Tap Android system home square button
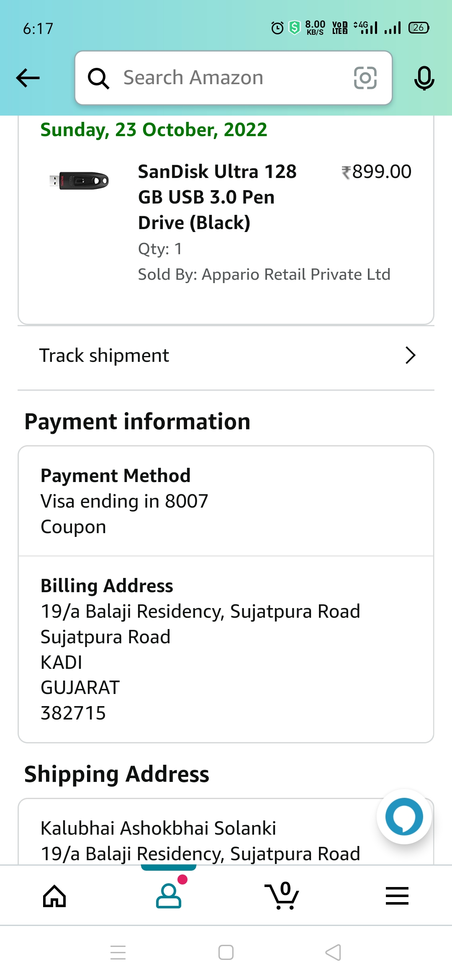 (x=226, y=952)
